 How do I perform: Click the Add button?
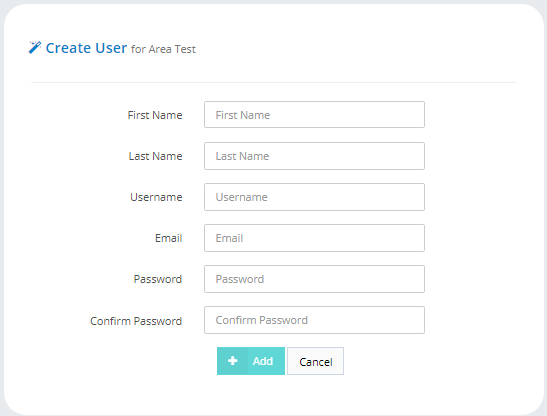251,361
